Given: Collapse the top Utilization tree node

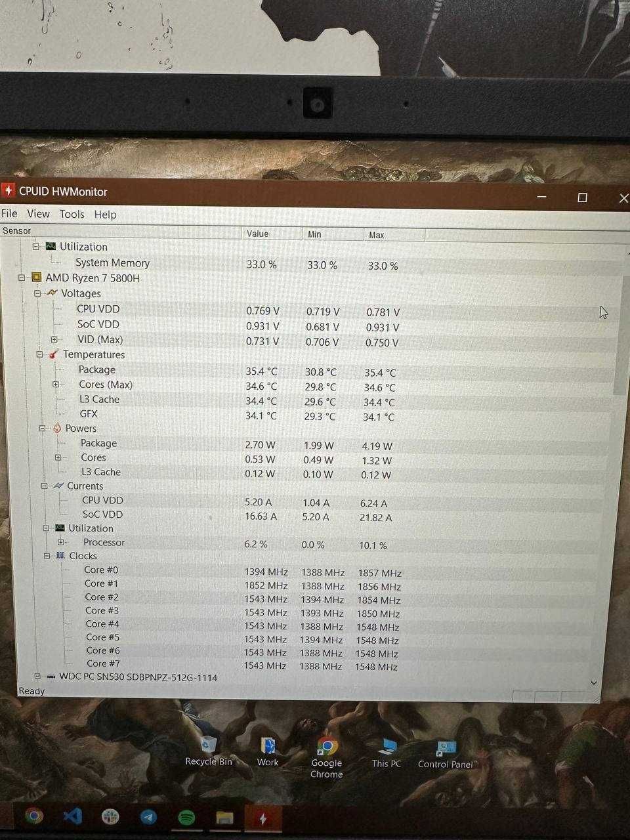Looking at the screenshot, I should [36, 247].
